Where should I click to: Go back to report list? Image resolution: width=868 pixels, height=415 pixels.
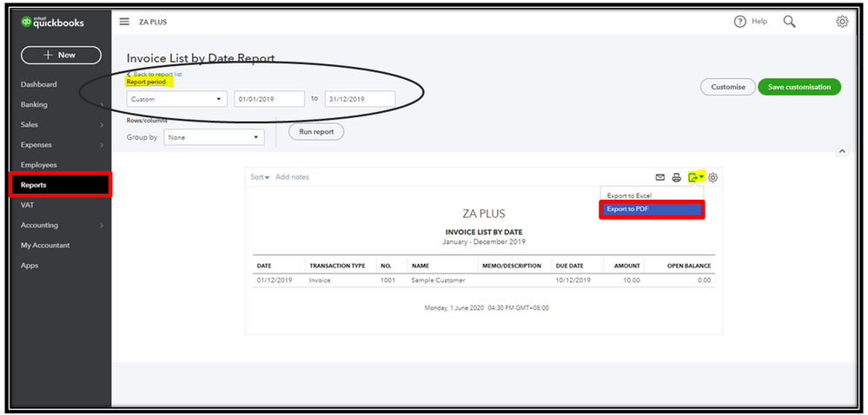click(155, 74)
